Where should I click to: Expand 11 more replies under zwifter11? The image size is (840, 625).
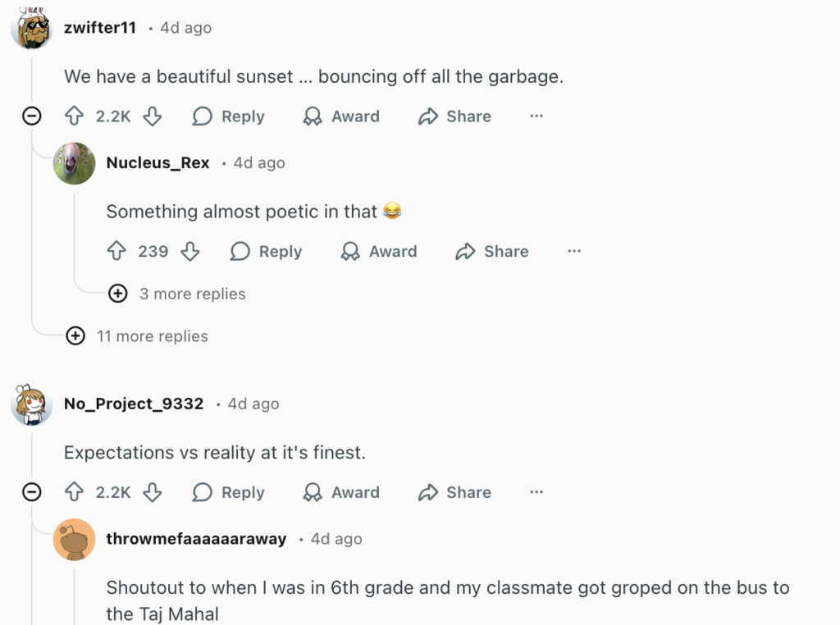click(75, 336)
